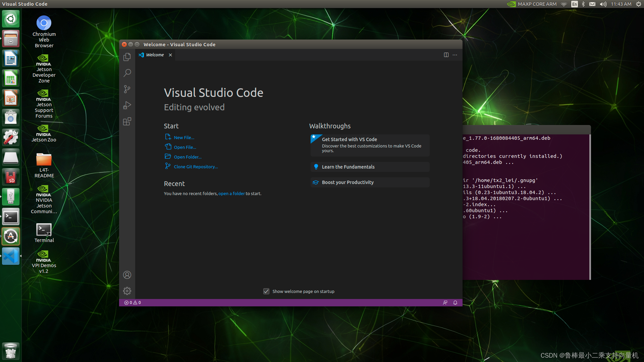The image size is (644, 362).
Task: Open the Explorer view in the Activity Bar
Action: click(x=127, y=57)
